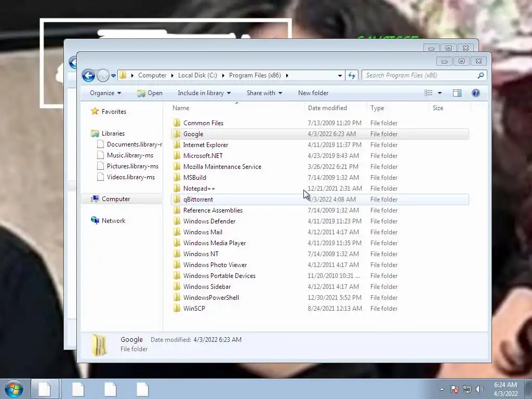
Task: Select the Google folder icon
Action: click(177, 134)
